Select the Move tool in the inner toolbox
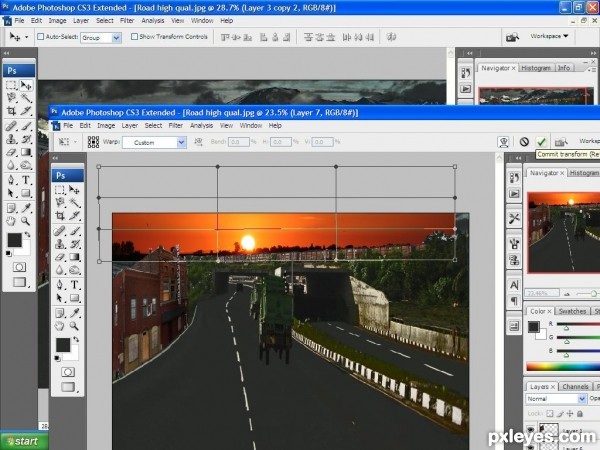600x450 pixels. [74, 190]
